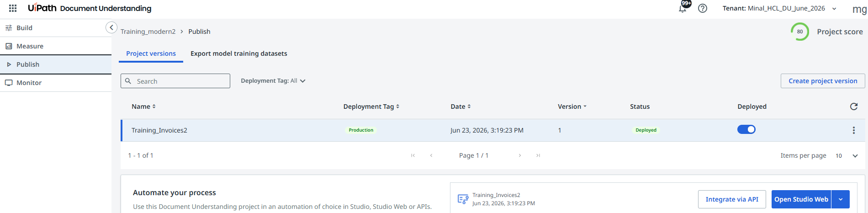Click the Status column header

click(x=640, y=106)
